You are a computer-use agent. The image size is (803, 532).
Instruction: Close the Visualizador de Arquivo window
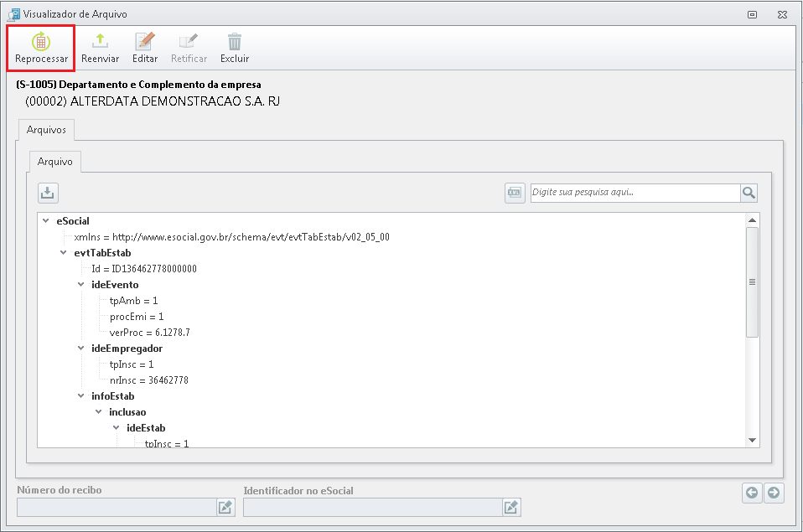782,14
